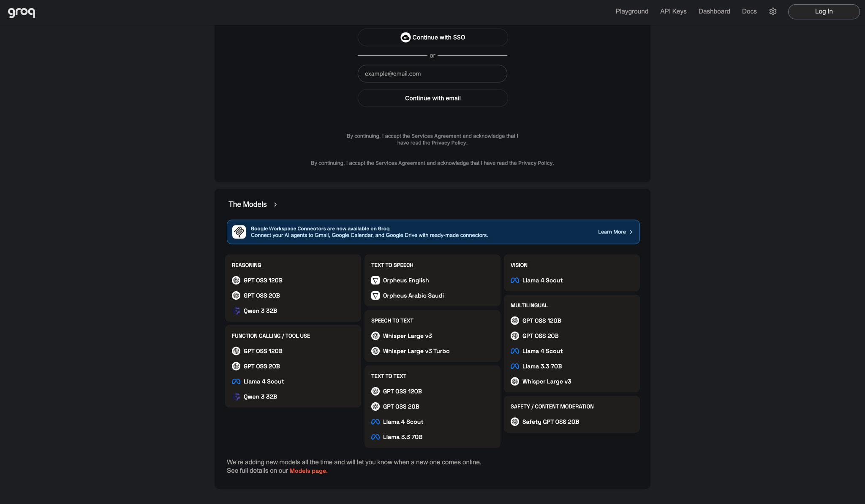Click the Google Workspace Connectors banner icon
The height and width of the screenshot is (504, 865).
pos(239,232)
